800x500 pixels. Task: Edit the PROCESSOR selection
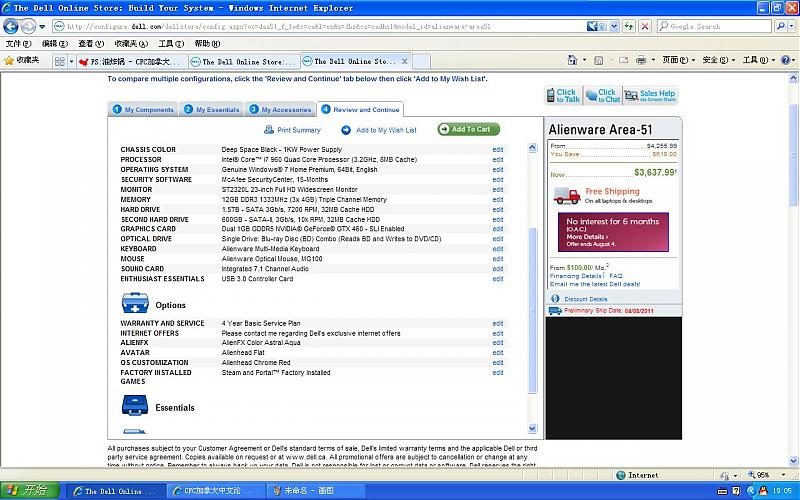[x=497, y=160]
